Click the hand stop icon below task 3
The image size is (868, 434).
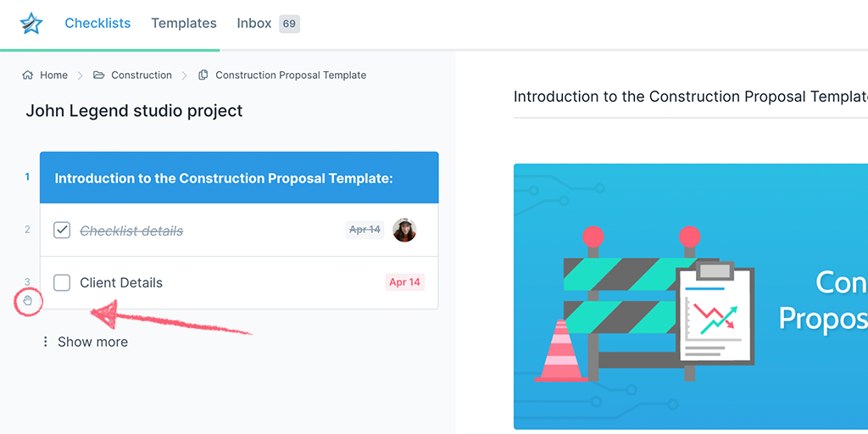coord(28,301)
